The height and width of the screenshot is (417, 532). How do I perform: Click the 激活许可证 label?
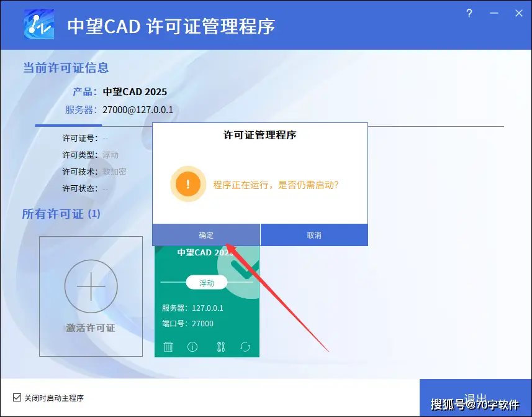(x=91, y=328)
